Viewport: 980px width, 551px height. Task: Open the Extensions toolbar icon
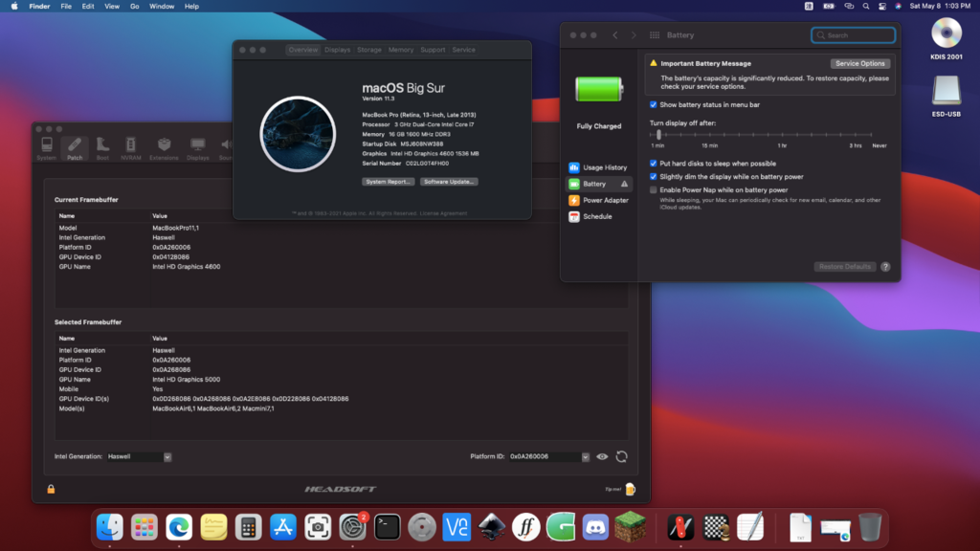(x=165, y=147)
